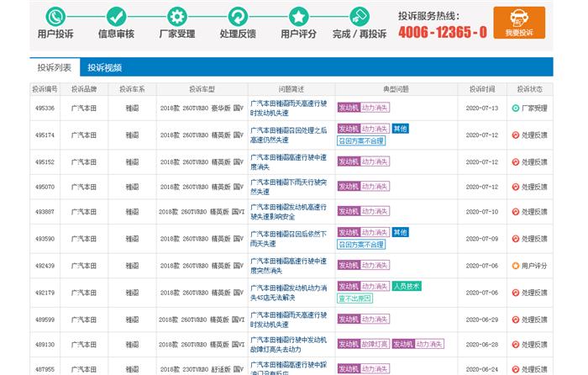Click the 发动机 动力消失 tag in row 495070

(364, 187)
